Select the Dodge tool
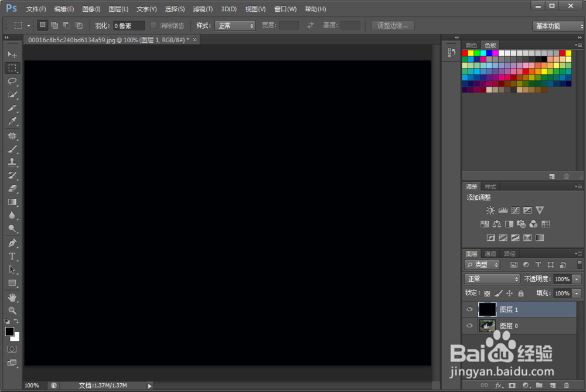The height and width of the screenshot is (392, 586). (x=12, y=229)
